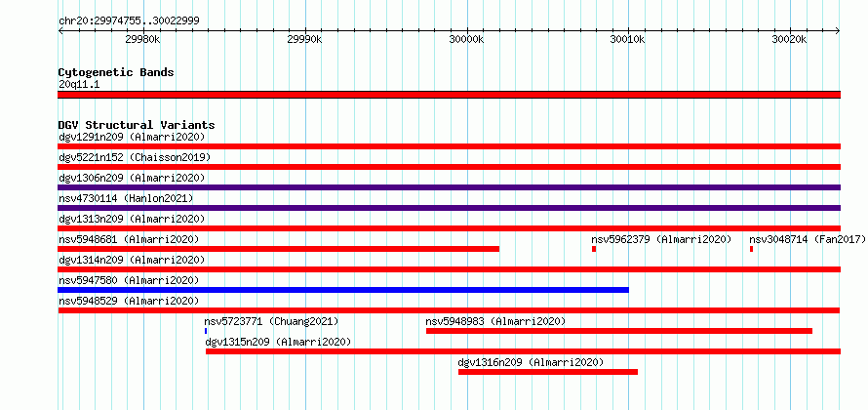This screenshot has width=868, height=410.
Task: Select the dgv1316n209 red variant bar
Action: [x=548, y=372]
